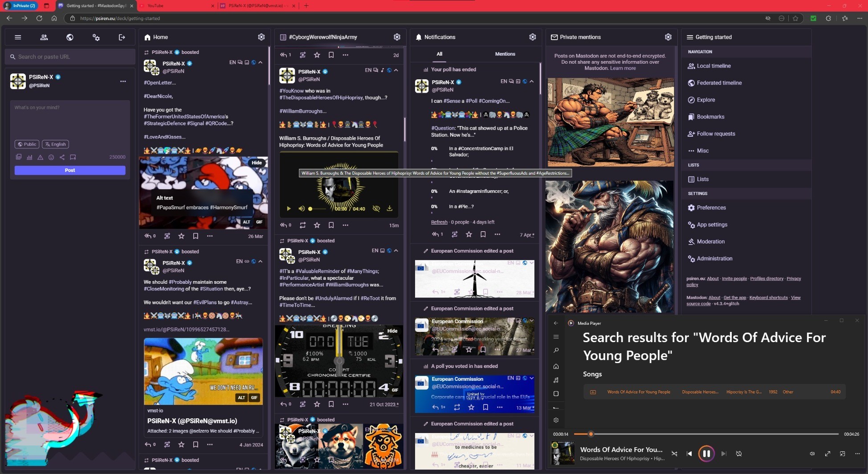868x474 pixels.
Task: Open post visibility Public dropdown
Action: pos(27,144)
